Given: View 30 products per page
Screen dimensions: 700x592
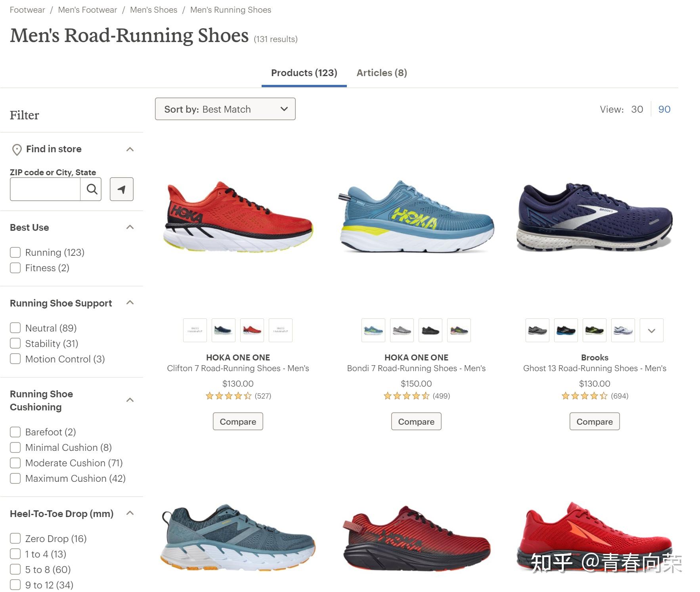Looking at the screenshot, I should coord(637,109).
